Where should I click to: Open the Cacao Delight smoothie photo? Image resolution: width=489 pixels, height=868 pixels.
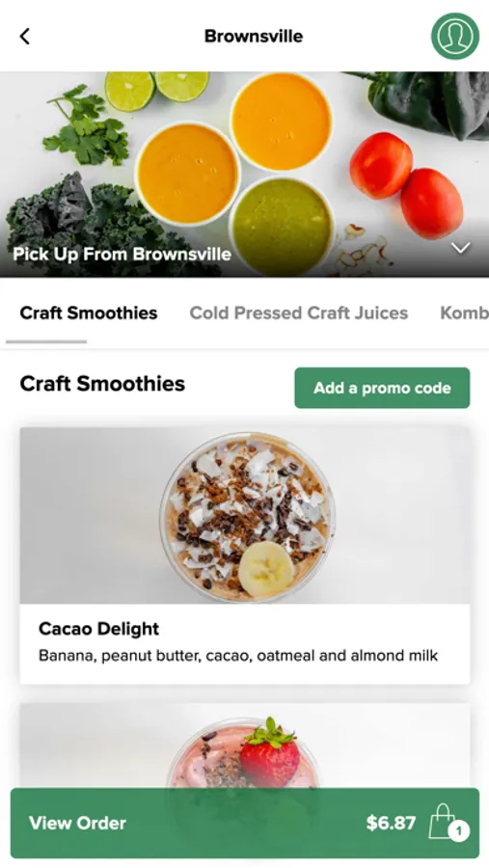point(245,515)
